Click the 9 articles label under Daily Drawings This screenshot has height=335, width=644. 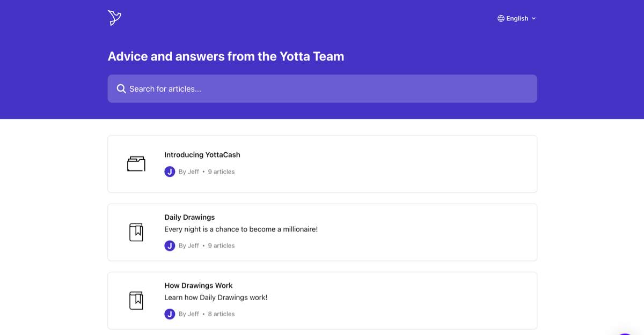pyautogui.click(x=221, y=245)
